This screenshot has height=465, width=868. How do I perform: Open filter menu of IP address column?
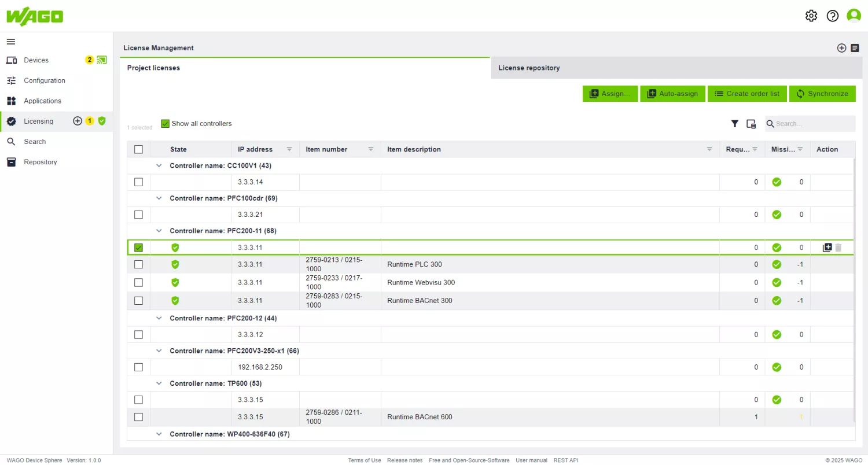pyautogui.click(x=289, y=149)
